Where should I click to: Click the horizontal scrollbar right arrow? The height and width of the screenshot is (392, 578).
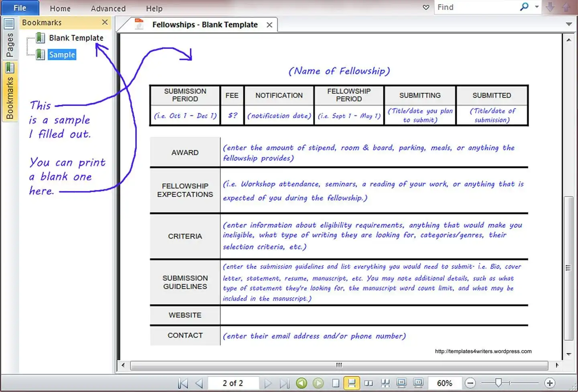click(x=557, y=365)
